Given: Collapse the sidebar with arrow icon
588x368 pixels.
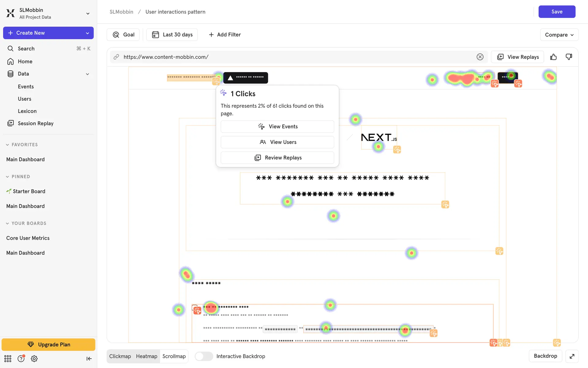Looking at the screenshot, I should 89,358.
